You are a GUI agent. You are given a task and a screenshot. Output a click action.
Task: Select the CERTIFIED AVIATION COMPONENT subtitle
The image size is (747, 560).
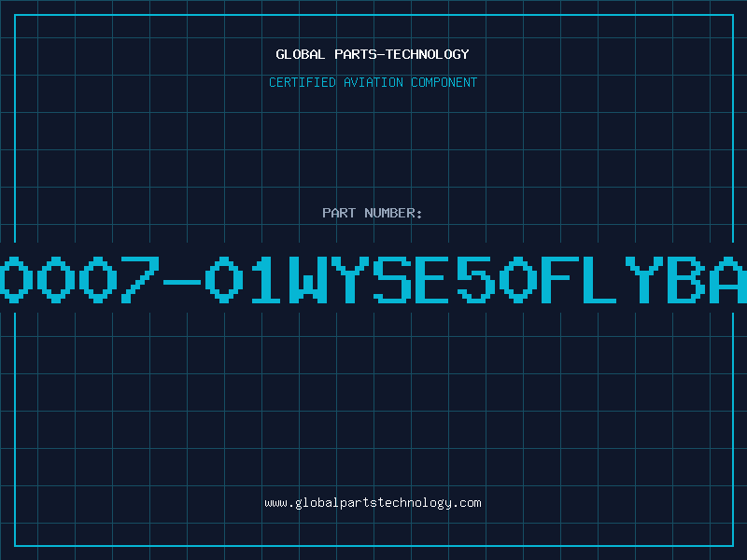(373, 82)
